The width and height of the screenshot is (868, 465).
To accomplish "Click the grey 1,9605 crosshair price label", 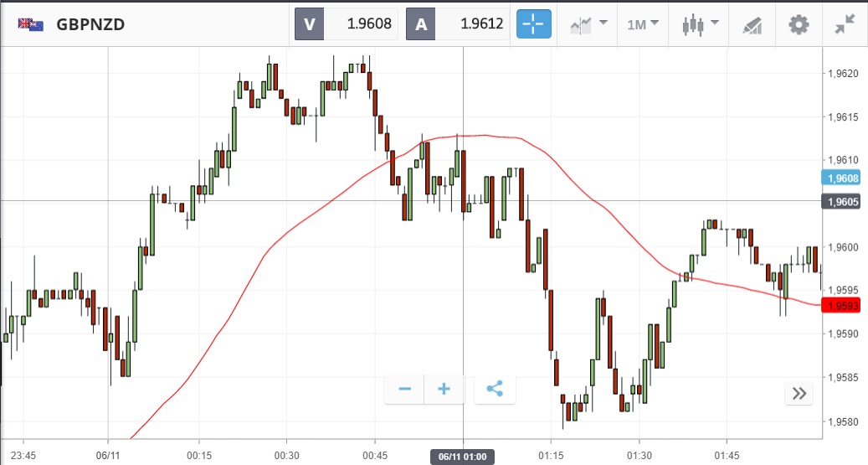I will tap(845, 202).
